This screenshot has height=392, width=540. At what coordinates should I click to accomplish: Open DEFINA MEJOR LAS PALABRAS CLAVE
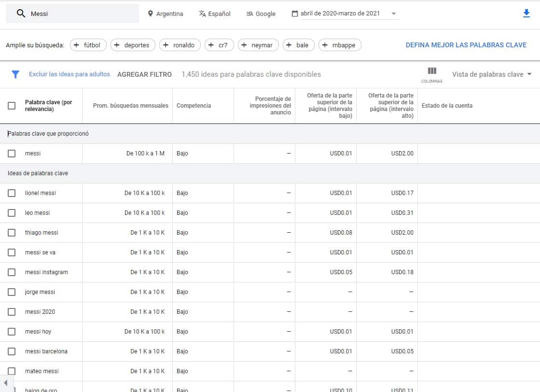466,44
